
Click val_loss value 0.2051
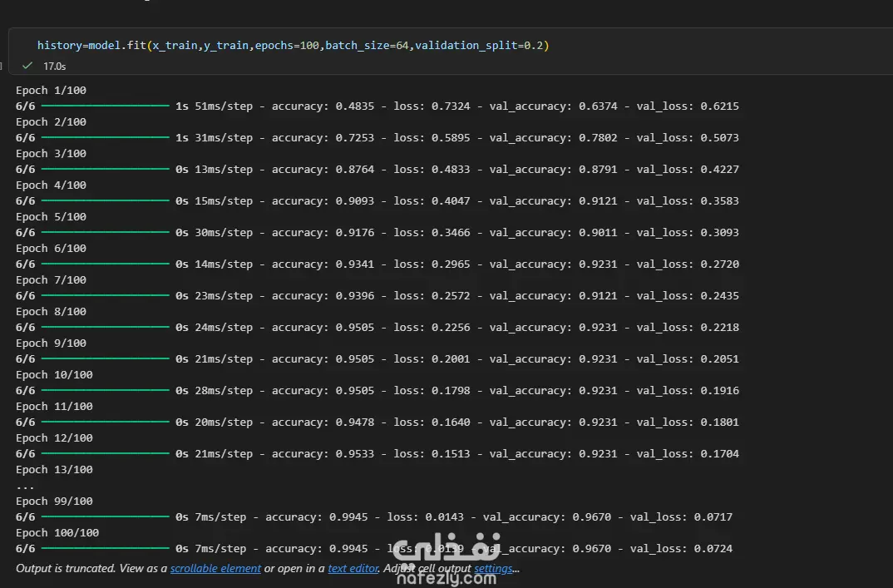click(719, 359)
